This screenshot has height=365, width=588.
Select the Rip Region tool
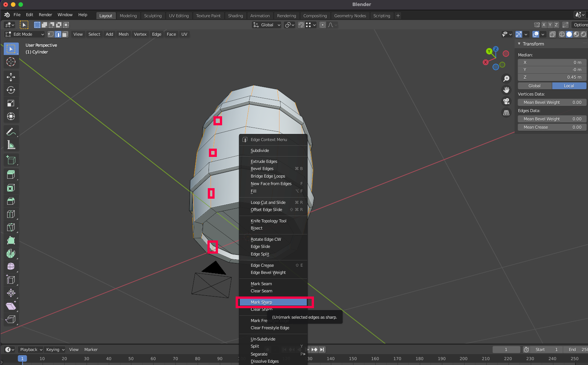click(11, 319)
